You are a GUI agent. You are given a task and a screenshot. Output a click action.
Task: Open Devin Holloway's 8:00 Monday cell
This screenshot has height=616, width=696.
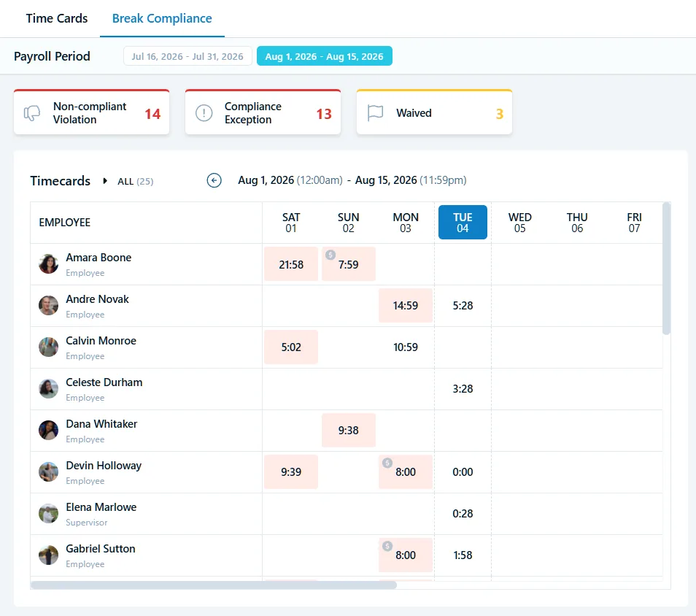[405, 472]
